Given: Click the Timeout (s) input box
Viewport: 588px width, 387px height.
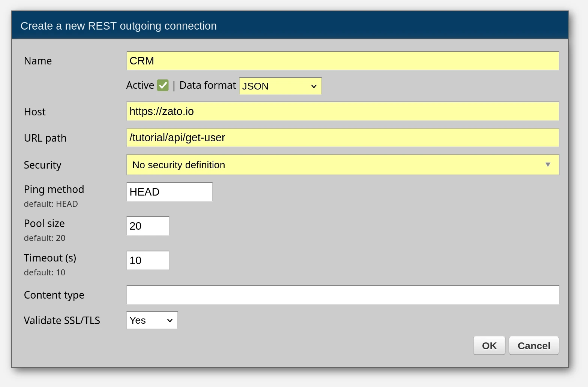Looking at the screenshot, I should click(x=148, y=260).
